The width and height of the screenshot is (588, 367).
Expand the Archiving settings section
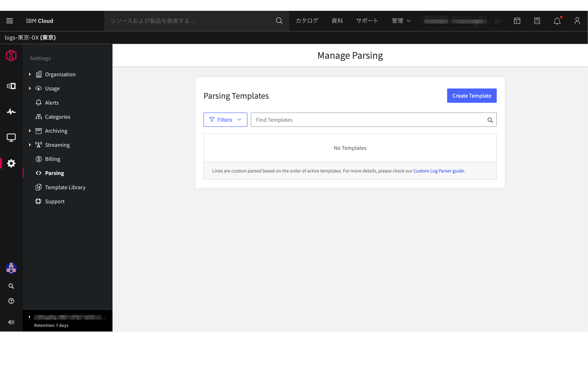coord(30,131)
